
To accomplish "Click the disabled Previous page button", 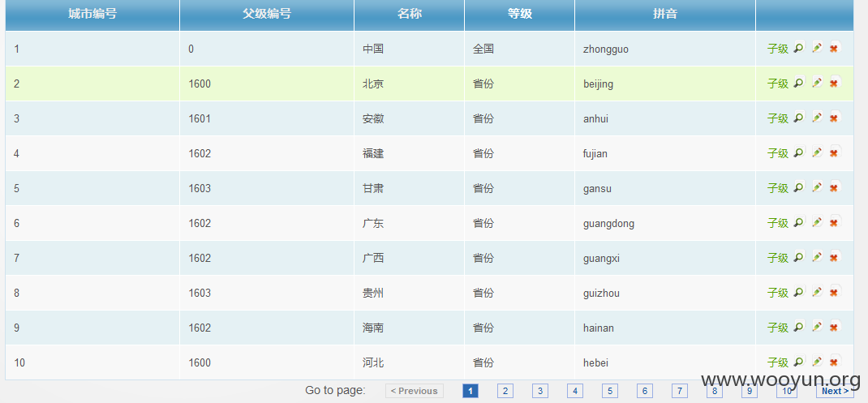I will pyautogui.click(x=414, y=391).
